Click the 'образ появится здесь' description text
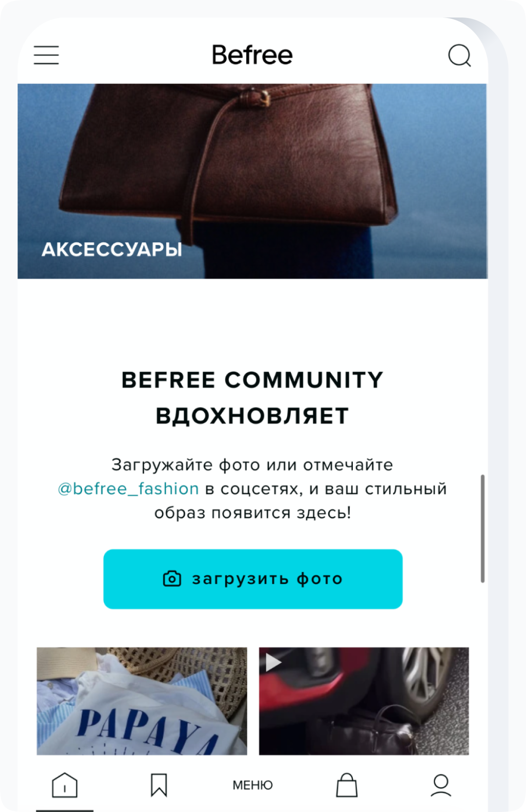The image size is (526, 812). click(252, 513)
